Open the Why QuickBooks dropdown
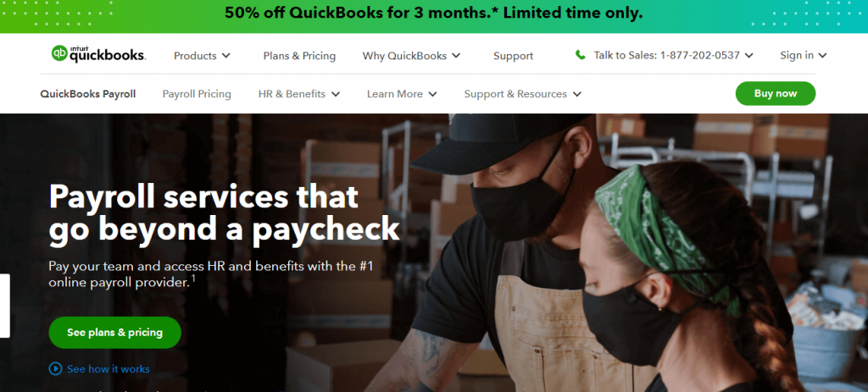The height and width of the screenshot is (392, 868). coord(411,56)
